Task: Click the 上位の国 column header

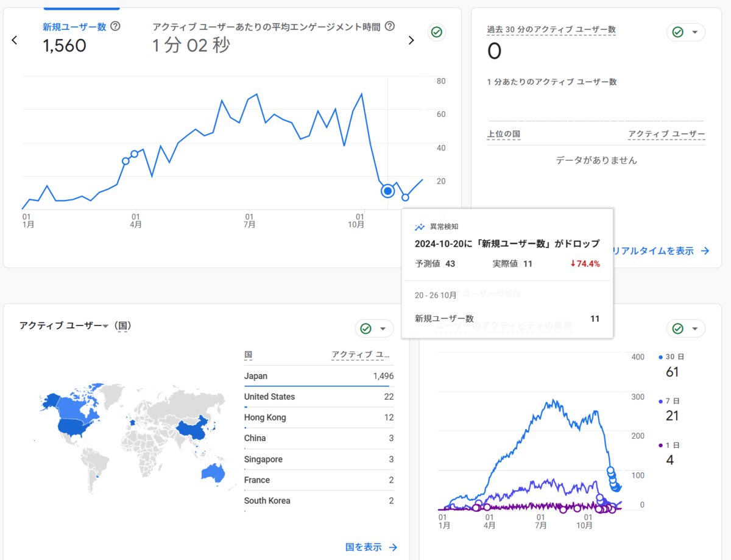Action: (504, 134)
